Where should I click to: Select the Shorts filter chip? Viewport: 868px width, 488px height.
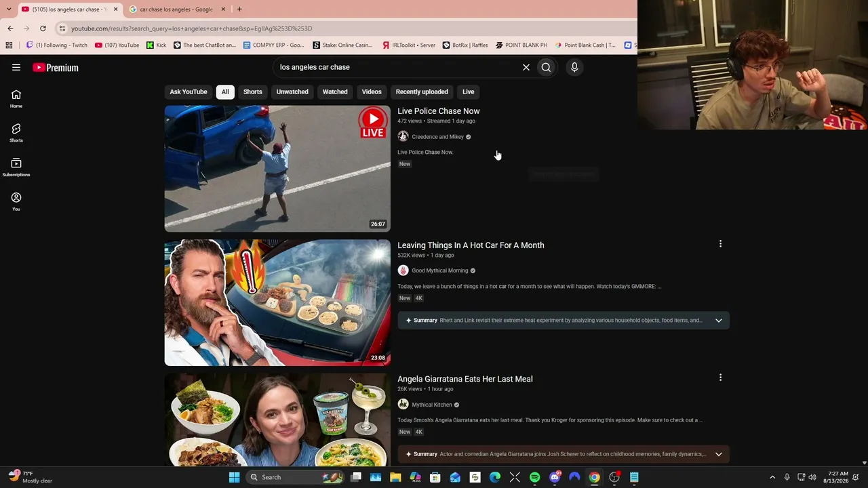[x=253, y=91]
